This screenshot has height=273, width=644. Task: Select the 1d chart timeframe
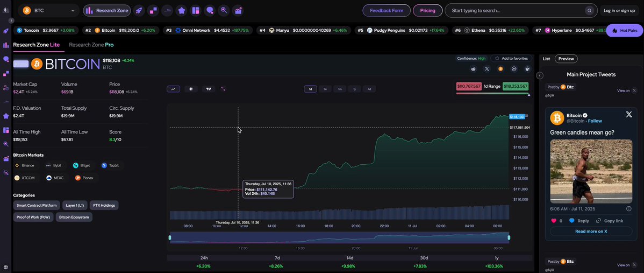(311, 89)
